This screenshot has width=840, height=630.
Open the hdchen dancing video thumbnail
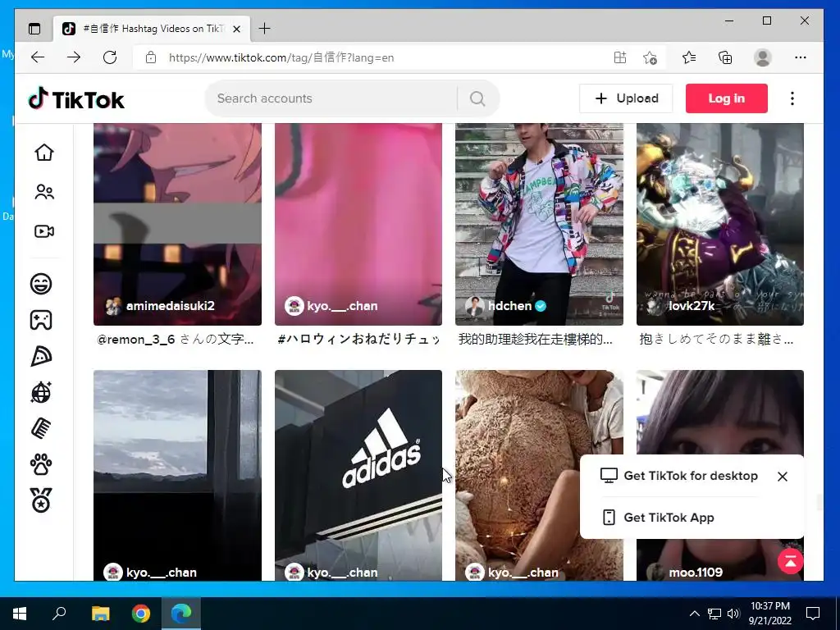pyautogui.click(x=539, y=224)
